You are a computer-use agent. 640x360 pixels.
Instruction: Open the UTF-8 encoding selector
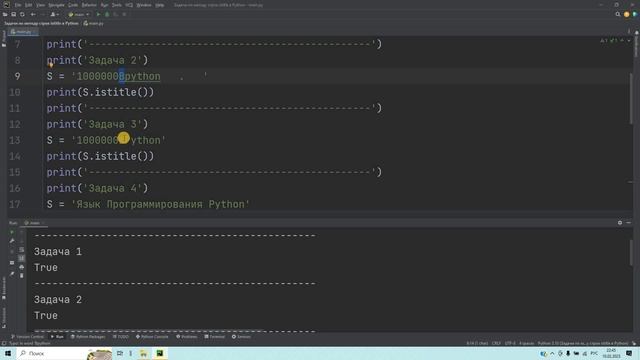510,343
